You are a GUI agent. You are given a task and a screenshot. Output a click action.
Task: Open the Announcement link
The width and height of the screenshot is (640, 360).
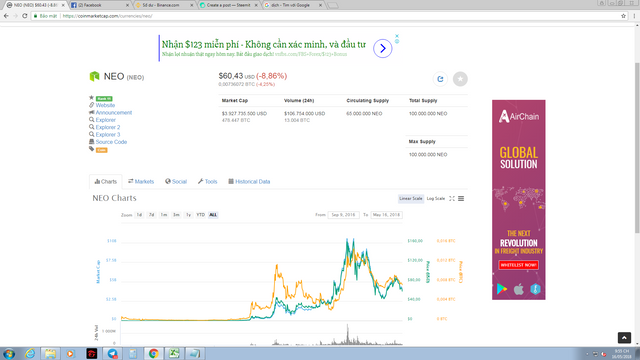click(x=114, y=113)
